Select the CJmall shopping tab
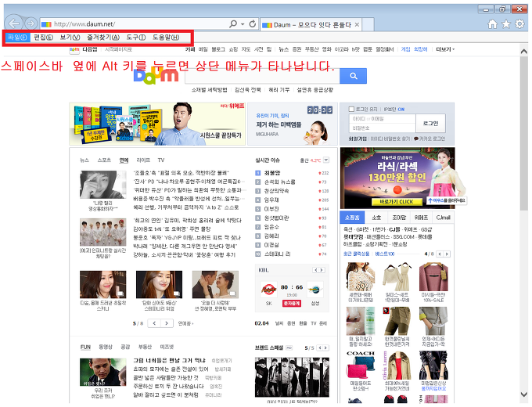The width and height of the screenshot is (532, 407). (443, 218)
